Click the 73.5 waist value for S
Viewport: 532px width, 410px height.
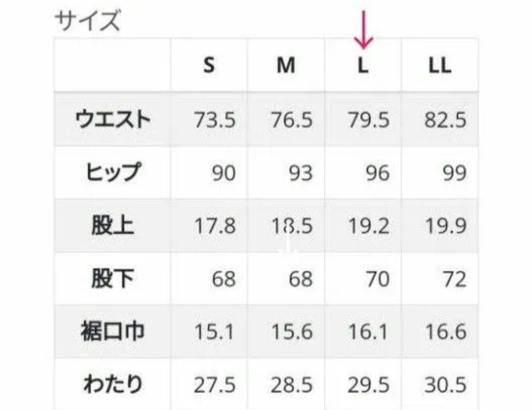pos(215,120)
